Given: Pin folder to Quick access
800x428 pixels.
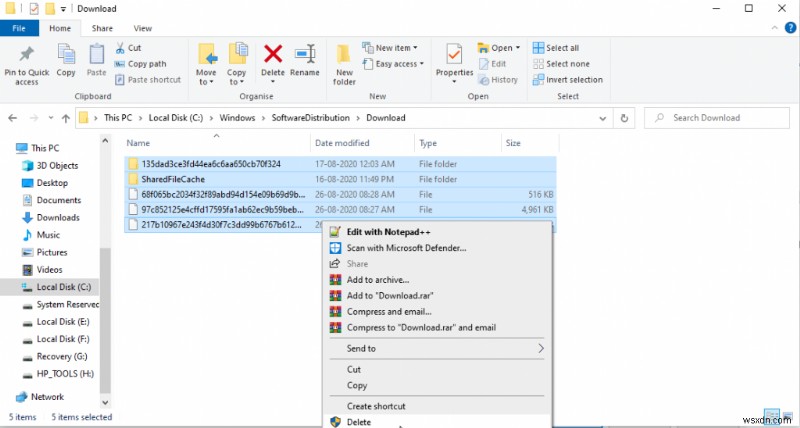Looking at the screenshot, I should click(27, 65).
